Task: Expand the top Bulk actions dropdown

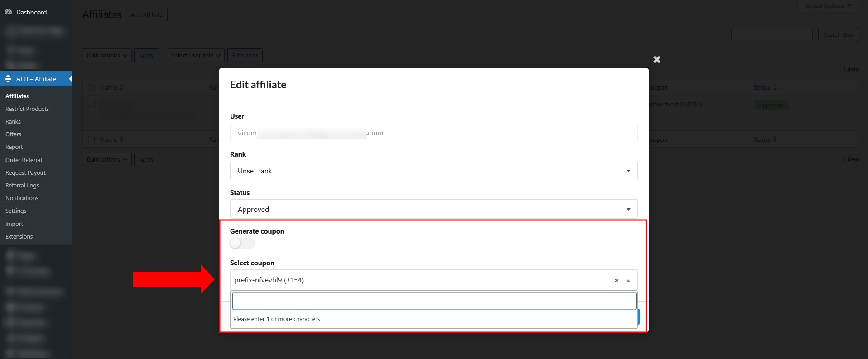Action: pyautogui.click(x=107, y=55)
